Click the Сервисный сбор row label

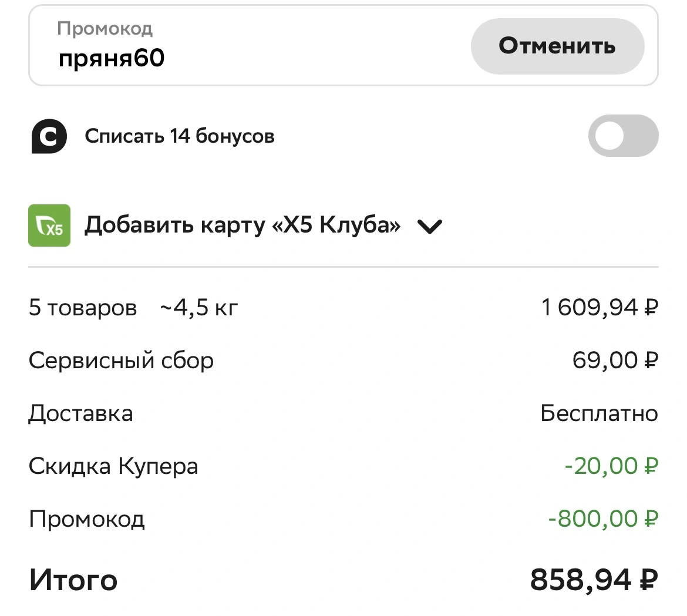click(x=122, y=361)
